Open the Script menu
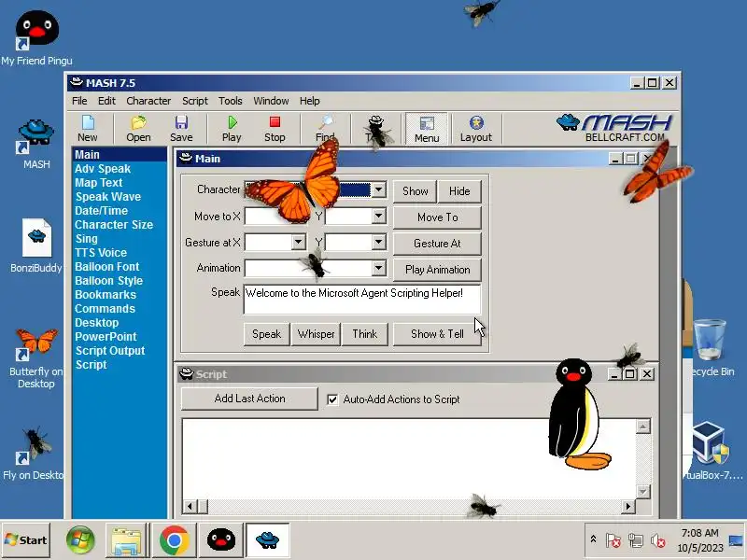The width and height of the screenshot is (747, 560). click(x=195, y=101)
